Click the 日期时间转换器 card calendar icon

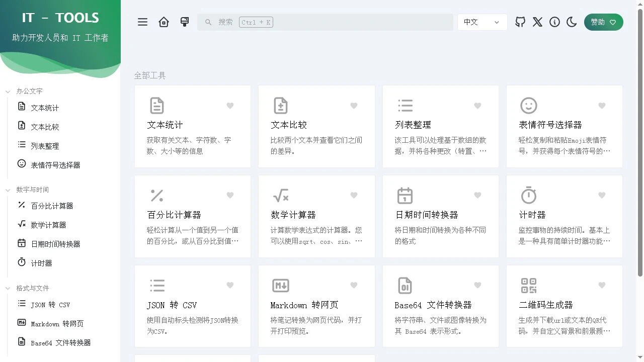405,195
